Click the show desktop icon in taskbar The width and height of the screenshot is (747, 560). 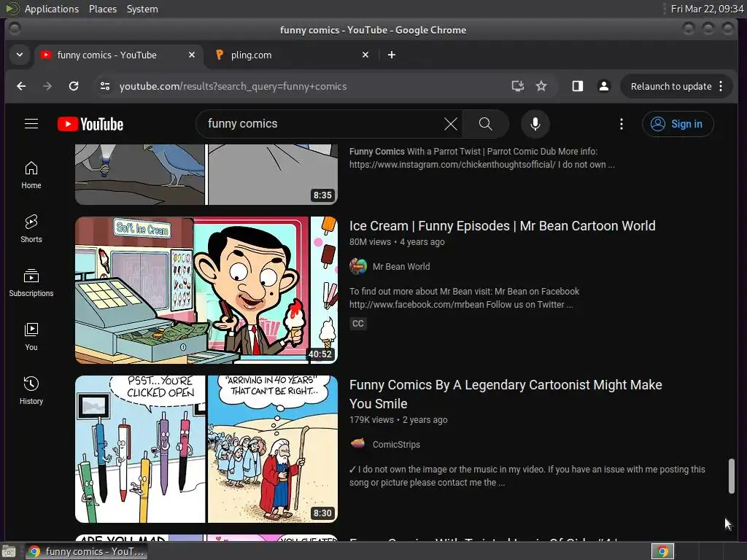coord(9,551)
